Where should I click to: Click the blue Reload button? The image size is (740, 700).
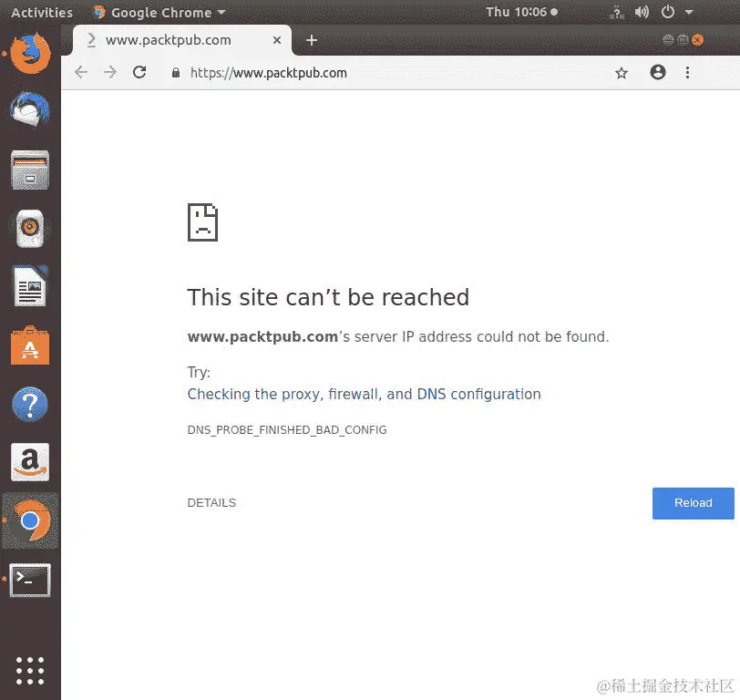[x=693, y=503]
